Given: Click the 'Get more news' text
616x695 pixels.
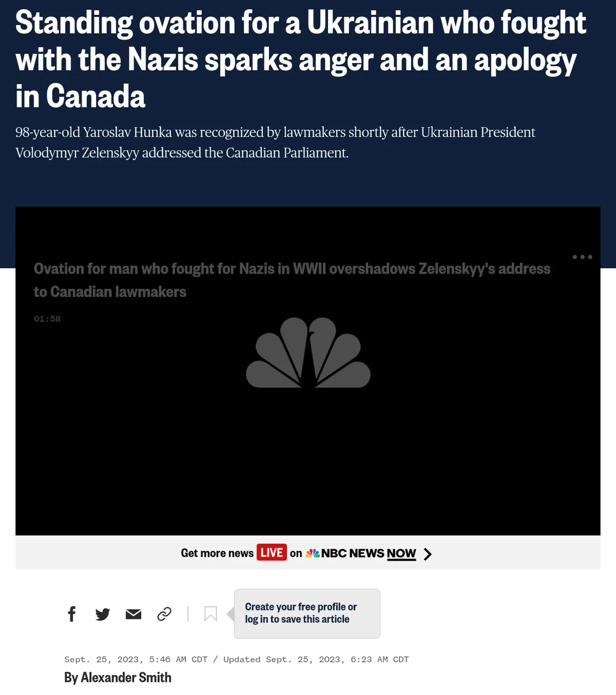Looking at the screenshot, I should click(217, 553).
